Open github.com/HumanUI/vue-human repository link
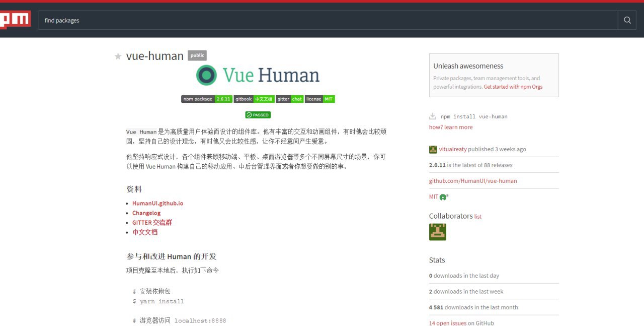The image size is (644, 326). (x=473, y=181)
